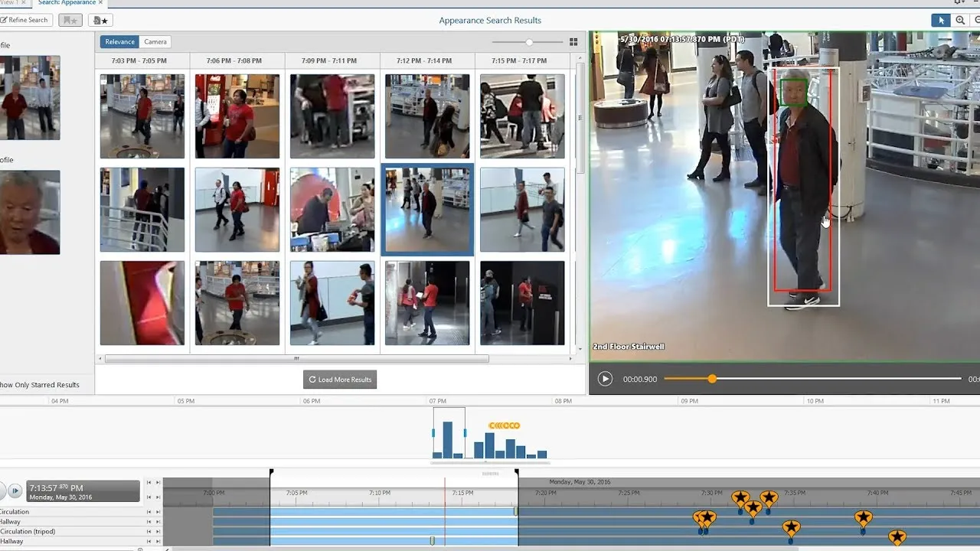Open top thumbnail under 7:15 PM - 7:17 PM
This screenshot has height=551, width=980.
coord(522,116)
